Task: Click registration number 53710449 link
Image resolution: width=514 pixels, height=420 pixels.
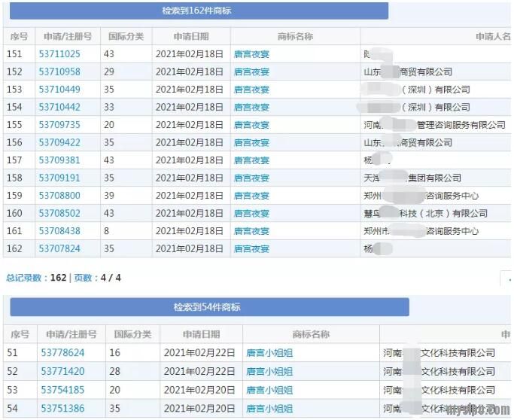Action: tap(59, 90)
